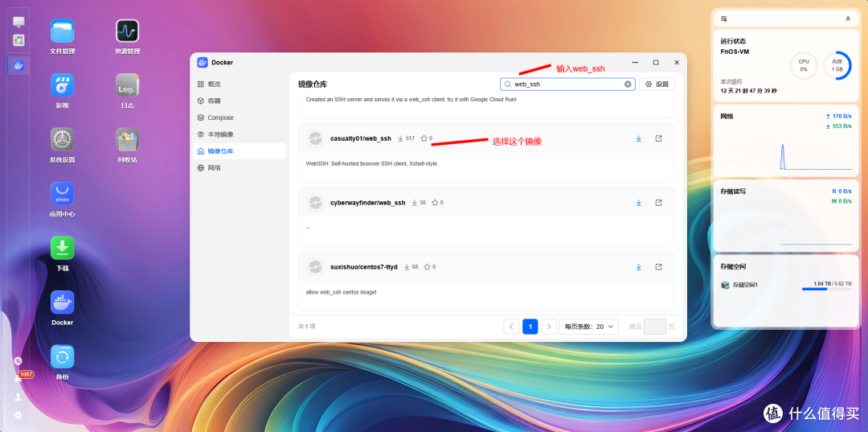
Task: Open the 文件管理 desktop icon
Action: click(x=62, y=31)
